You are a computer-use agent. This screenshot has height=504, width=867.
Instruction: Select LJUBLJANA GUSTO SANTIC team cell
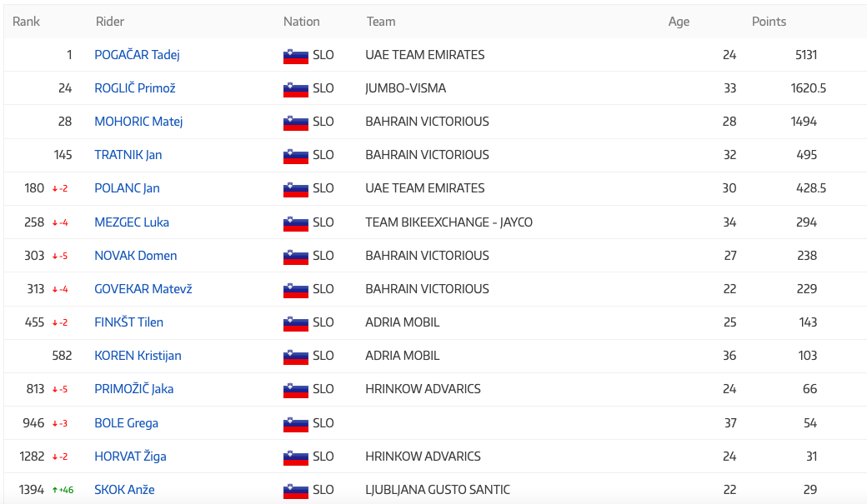coord(438,490)
